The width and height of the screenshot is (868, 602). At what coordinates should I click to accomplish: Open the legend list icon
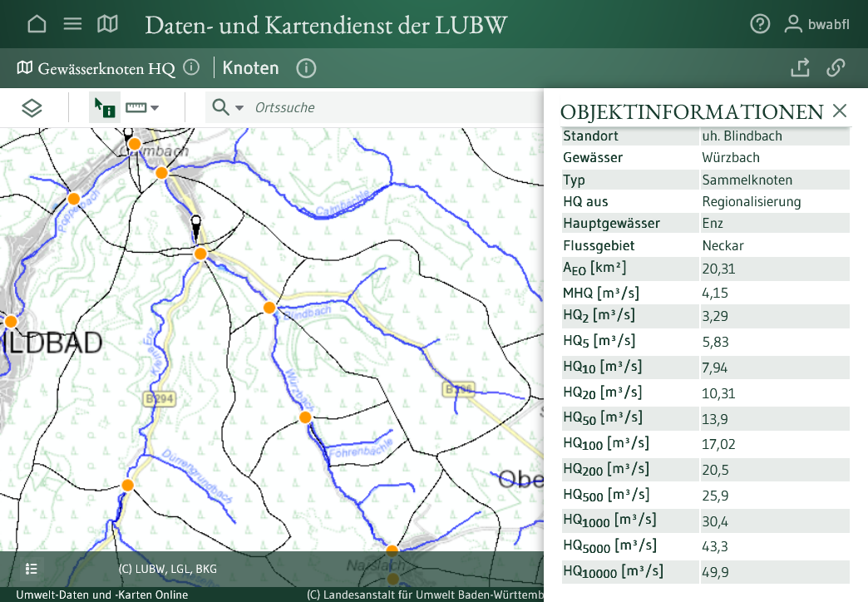click(x=32, y=569)
